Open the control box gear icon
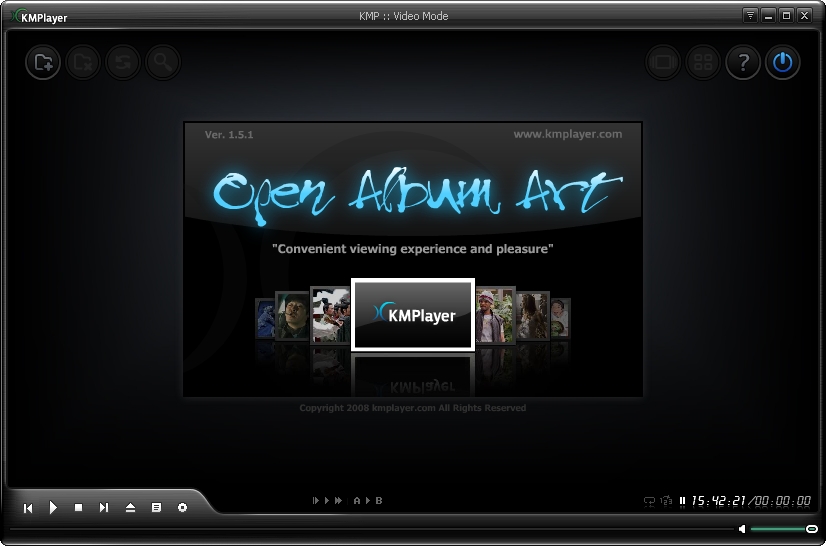The width and height of the screenshot is (826, 546). (182, 508)
